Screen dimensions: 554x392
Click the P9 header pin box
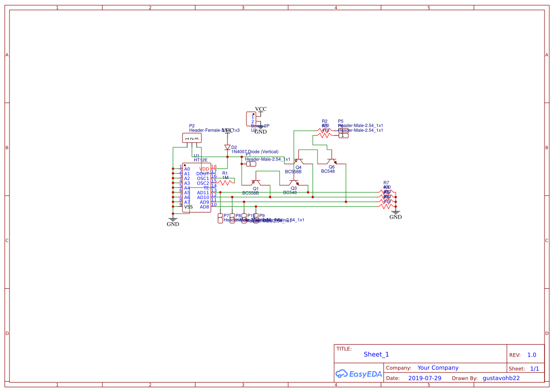pos(256,218)
